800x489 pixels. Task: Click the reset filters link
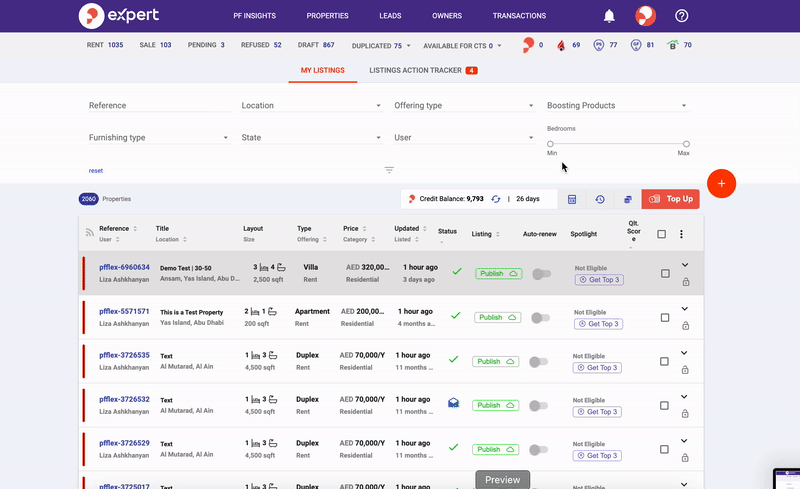point(96,170)
